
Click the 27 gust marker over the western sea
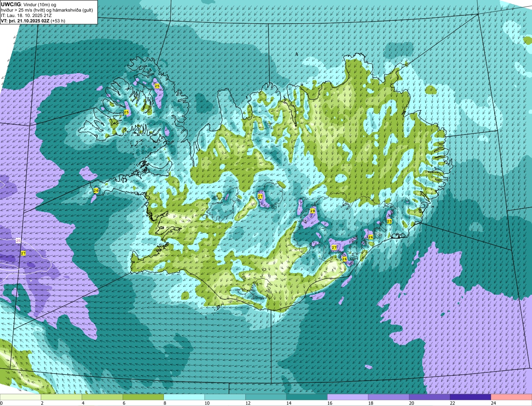23,253
